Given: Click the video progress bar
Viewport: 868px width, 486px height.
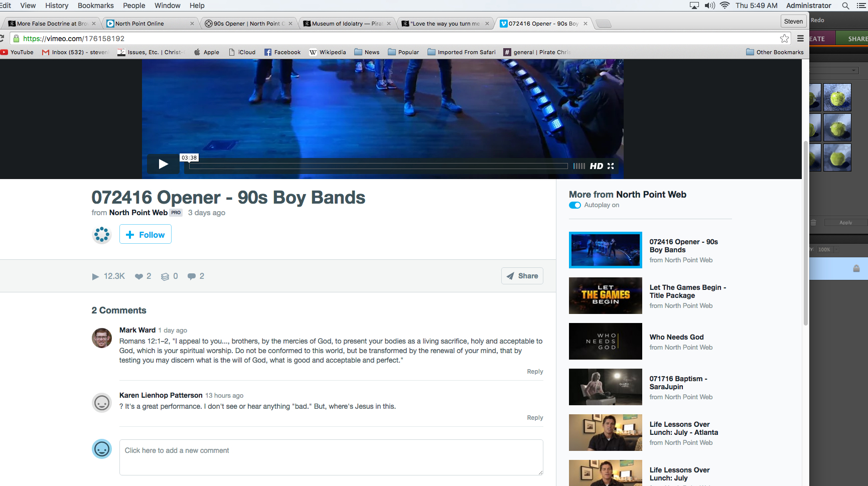Looking at the screenshot, I should point(378,166).
